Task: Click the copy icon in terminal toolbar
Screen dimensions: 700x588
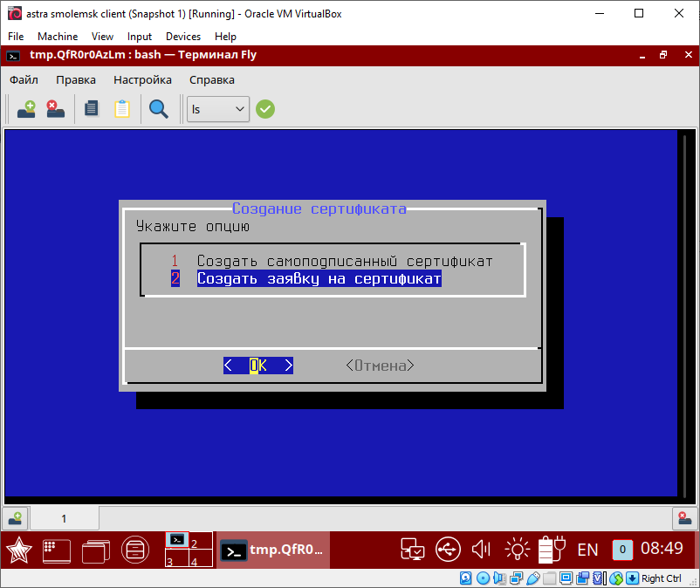Action: 92,109
